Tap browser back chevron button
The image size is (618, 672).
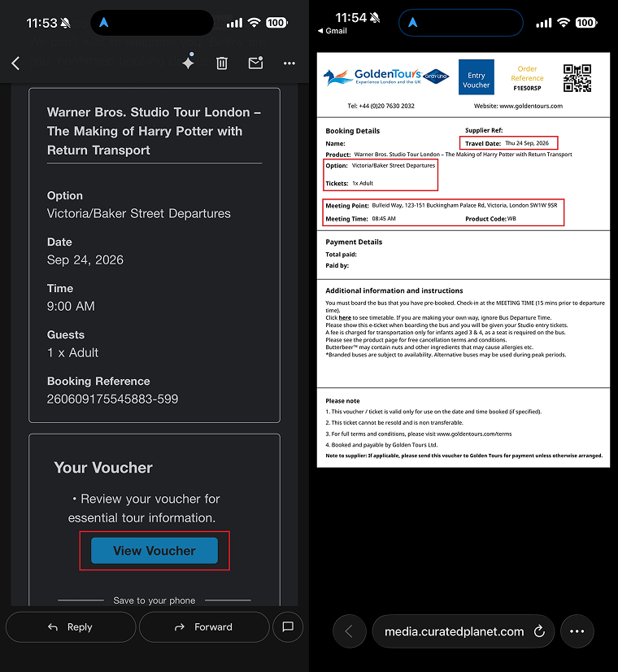[350, 631]
